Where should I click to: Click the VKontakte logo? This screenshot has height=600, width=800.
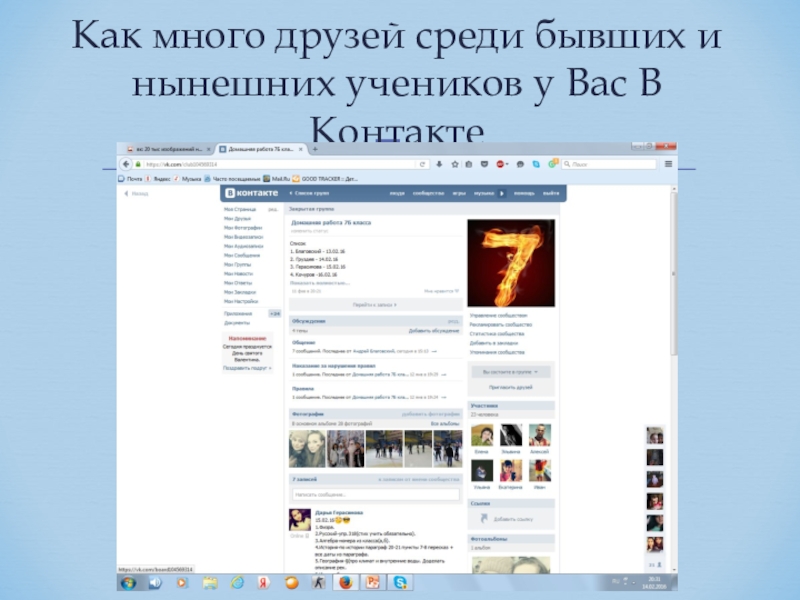(x=252, y=193)
